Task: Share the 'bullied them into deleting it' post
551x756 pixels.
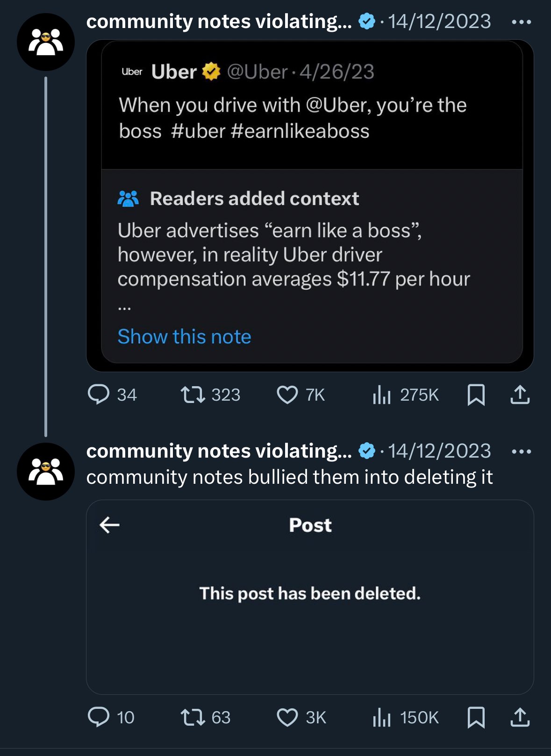Action: point(520,717)
